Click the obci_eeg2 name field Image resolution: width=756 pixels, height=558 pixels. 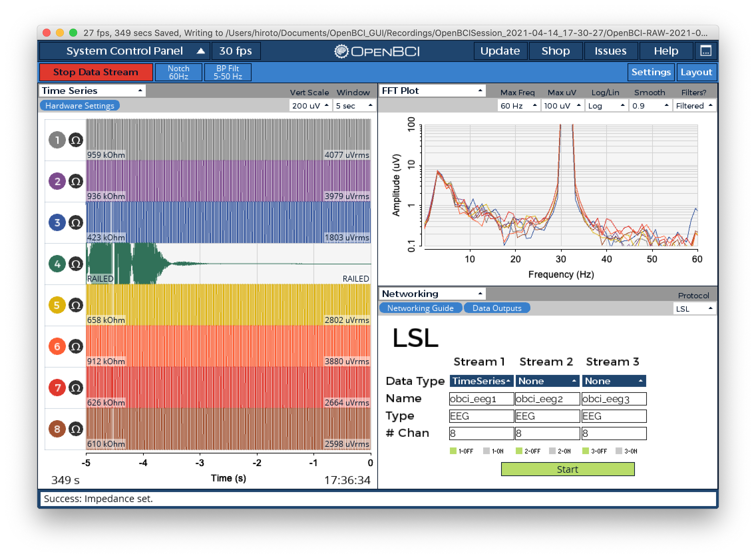(547, 399)
